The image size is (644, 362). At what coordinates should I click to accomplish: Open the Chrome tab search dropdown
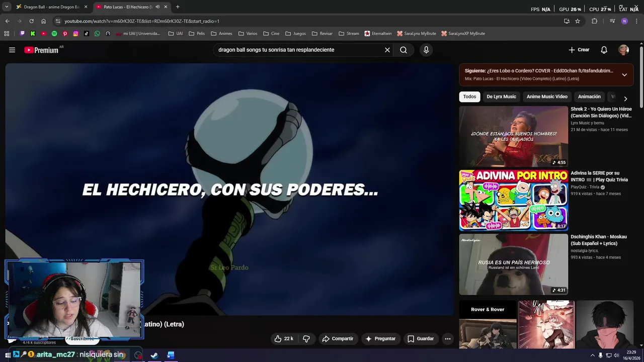coord(7,7)
